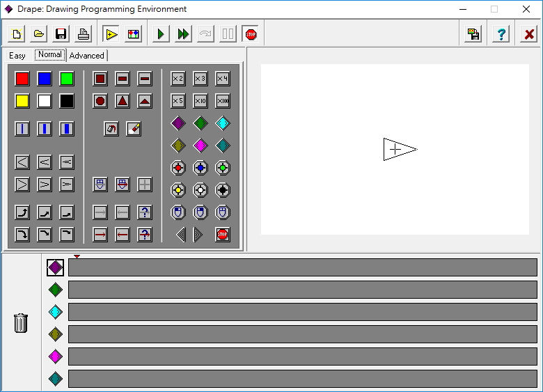Viewport: 543px width, 392px height.
Task: Click the program bar beside the cyan diamond
Action: click(302, 312)
